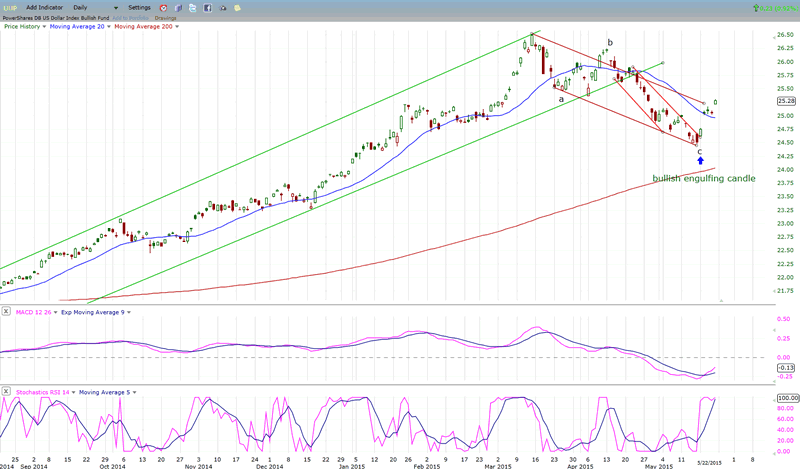This screenshot has height=469, width=800.
Task: Click the Drawings link
Action: (x=166, y=17)
